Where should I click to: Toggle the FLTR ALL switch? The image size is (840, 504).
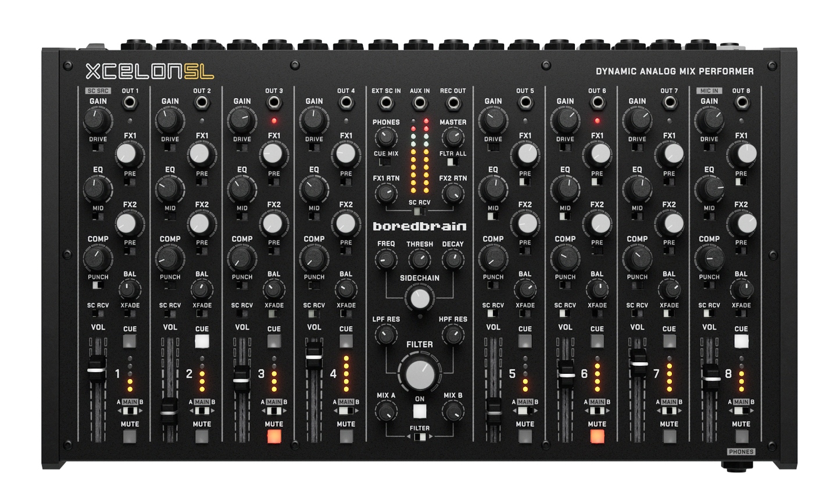pos(453,162)
